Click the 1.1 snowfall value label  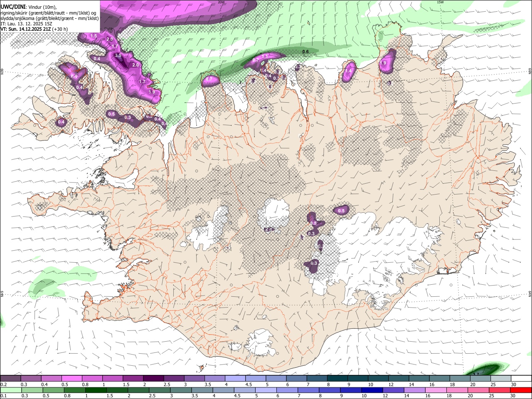click(265, 56)
